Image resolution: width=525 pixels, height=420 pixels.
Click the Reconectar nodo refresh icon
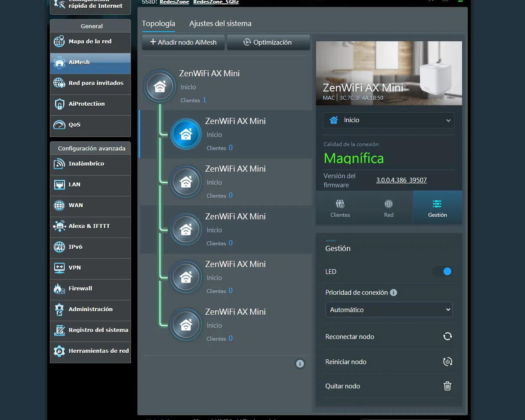click(447, 336)
